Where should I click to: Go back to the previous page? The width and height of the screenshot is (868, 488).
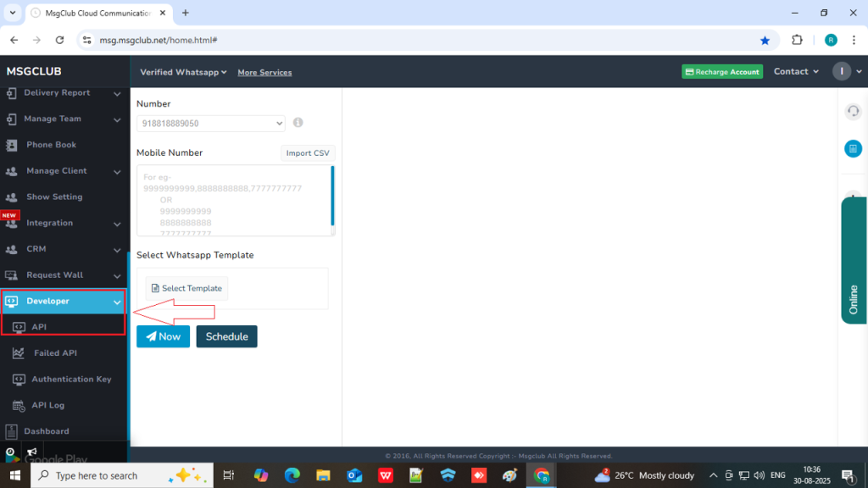pyautogui.click(x=14, y=40)
